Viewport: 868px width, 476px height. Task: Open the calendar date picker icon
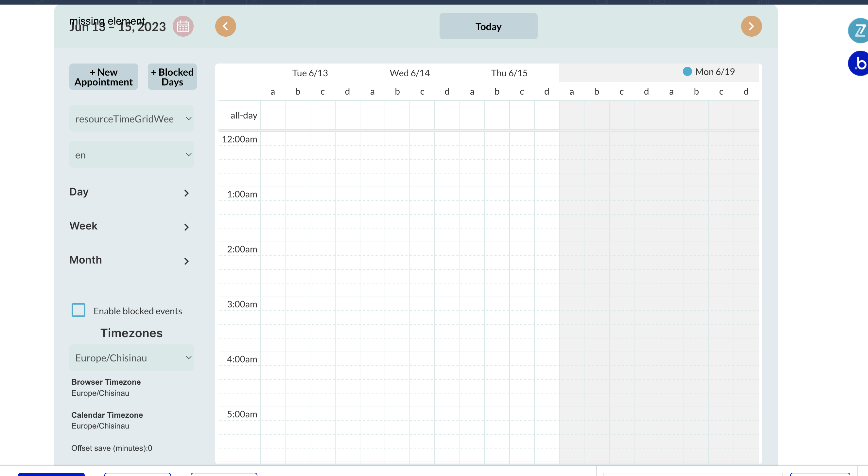click(183, 26)
